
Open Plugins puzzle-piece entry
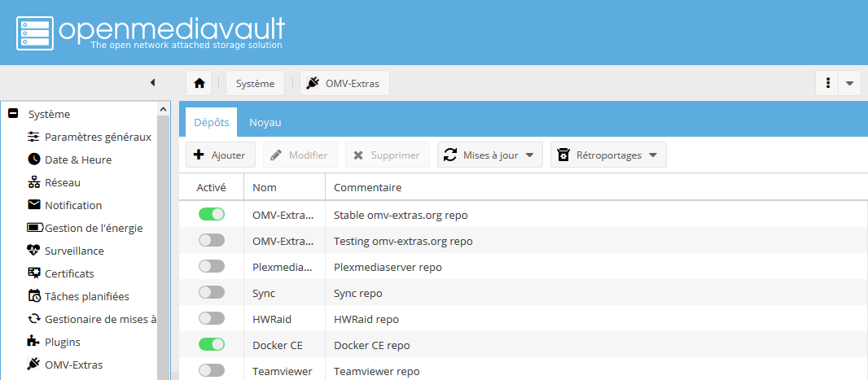62,342
